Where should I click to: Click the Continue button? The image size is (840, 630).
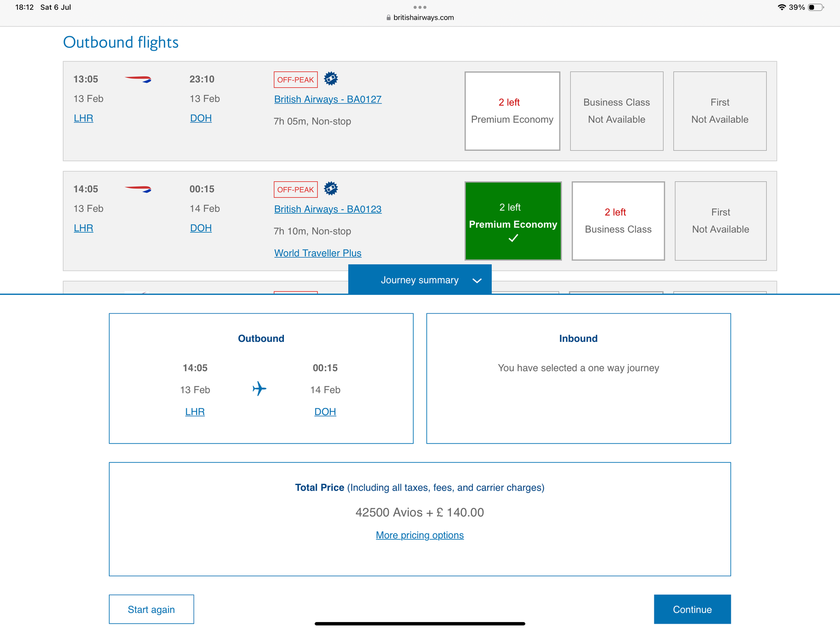[692, 609]
